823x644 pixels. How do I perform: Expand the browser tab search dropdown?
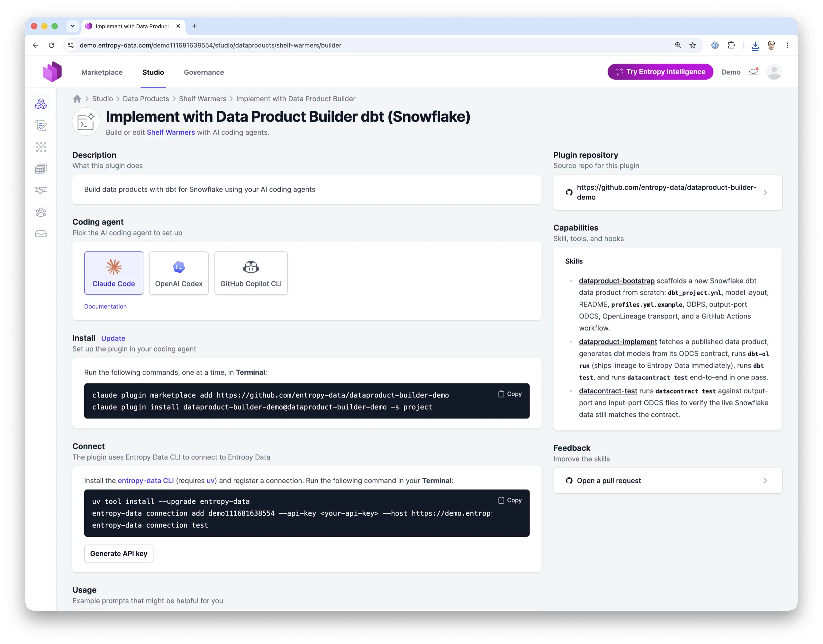click(72, 26)
